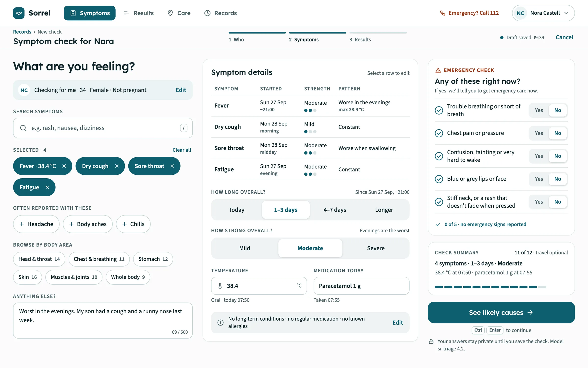
Task: Click the NC avatar in profile pill
Action: coord(520,13)
